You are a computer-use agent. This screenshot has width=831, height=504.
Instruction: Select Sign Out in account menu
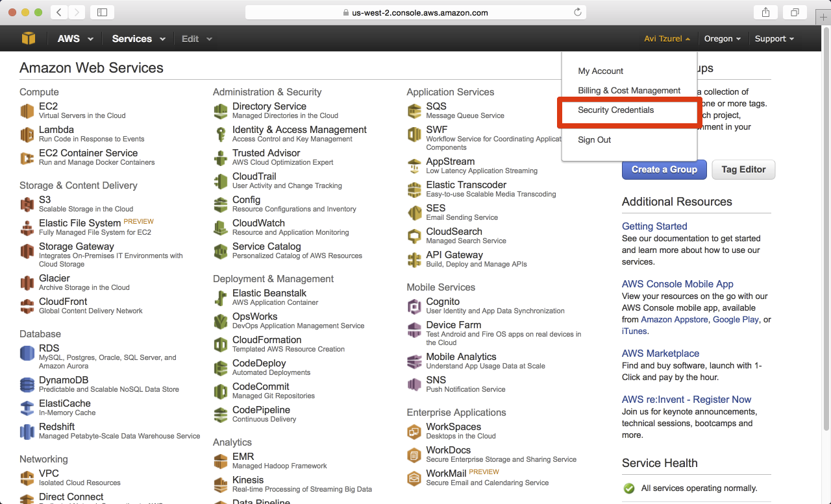(x=595, y=140)
